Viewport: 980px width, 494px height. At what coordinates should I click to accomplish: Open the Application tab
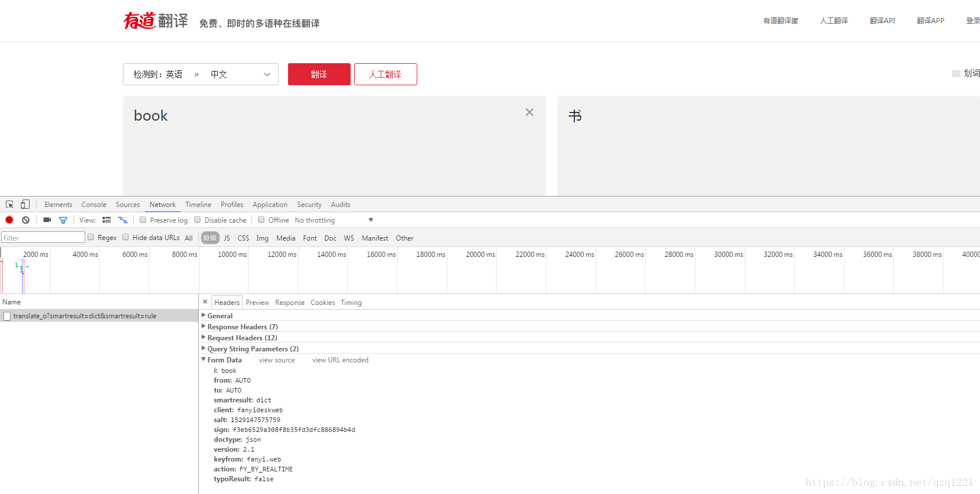click(x=270, y=205)
